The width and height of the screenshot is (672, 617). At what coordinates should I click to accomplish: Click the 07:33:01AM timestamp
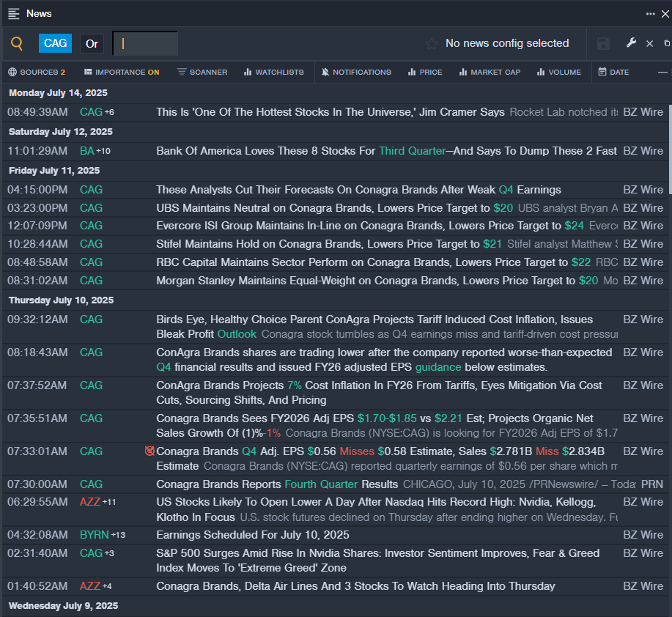(x=37, y=451)
